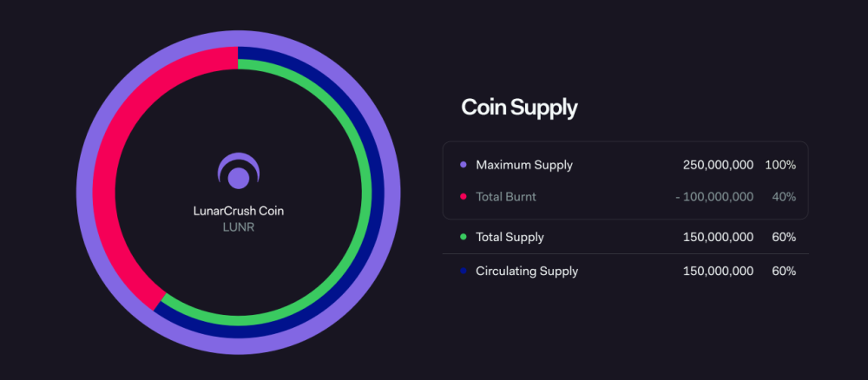Select the Total Supply label
The image size is (868, 380).
coord(510,237)
